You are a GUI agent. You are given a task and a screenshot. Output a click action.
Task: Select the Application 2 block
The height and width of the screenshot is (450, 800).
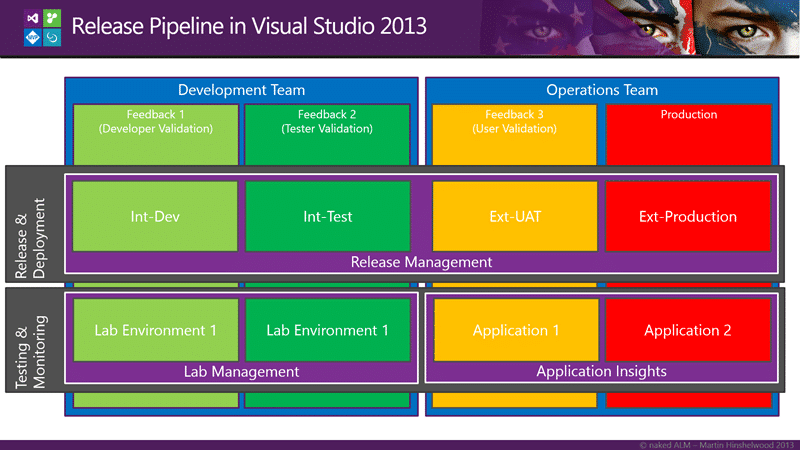pyautogui.click(x=688, y=330)
